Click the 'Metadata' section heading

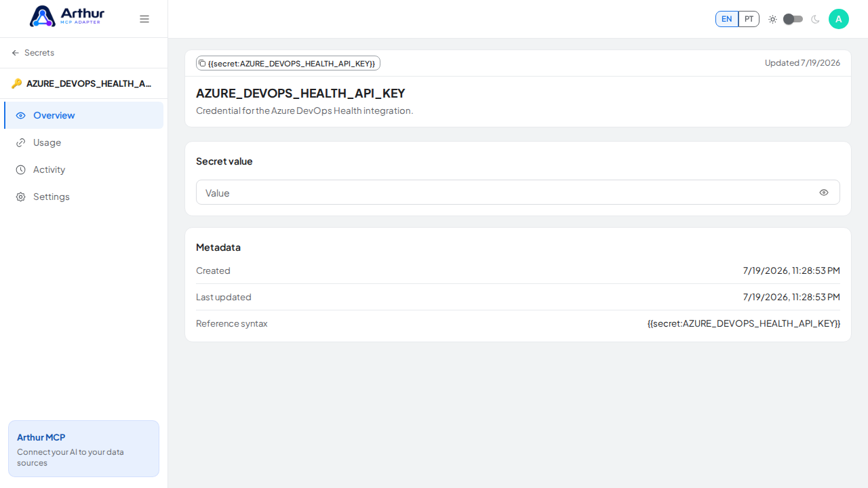[218, 247]
